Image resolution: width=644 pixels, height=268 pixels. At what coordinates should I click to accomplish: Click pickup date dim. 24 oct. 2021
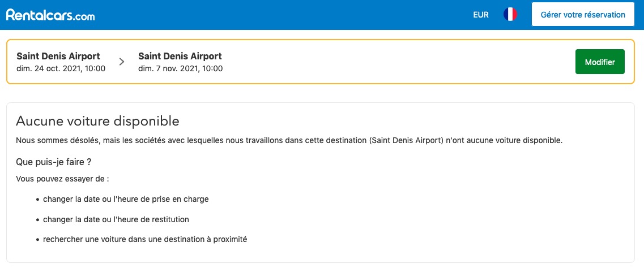click(61, 68)
